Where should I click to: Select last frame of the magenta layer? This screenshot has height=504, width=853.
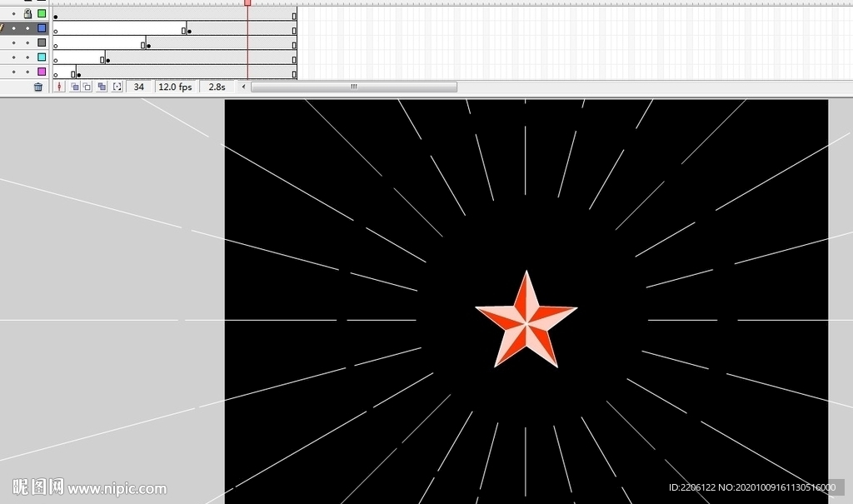[294, 75]
